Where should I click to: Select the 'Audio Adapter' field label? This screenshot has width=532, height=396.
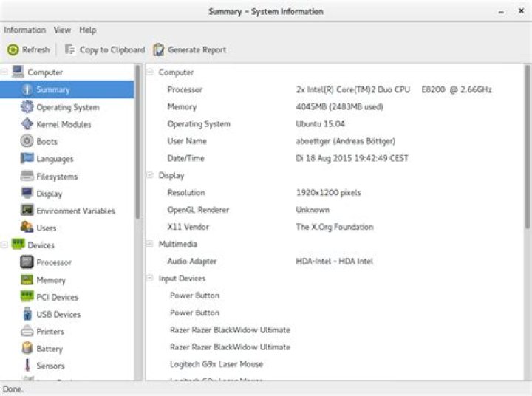tap(192, 261)
